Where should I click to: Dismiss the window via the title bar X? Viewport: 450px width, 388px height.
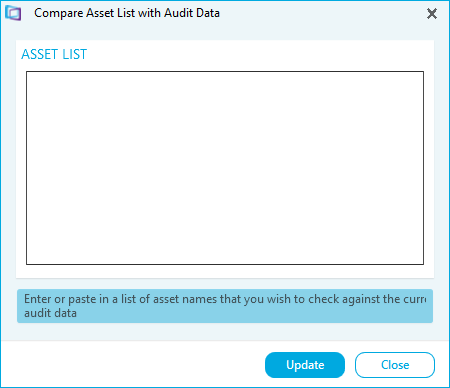pos(432,14)
